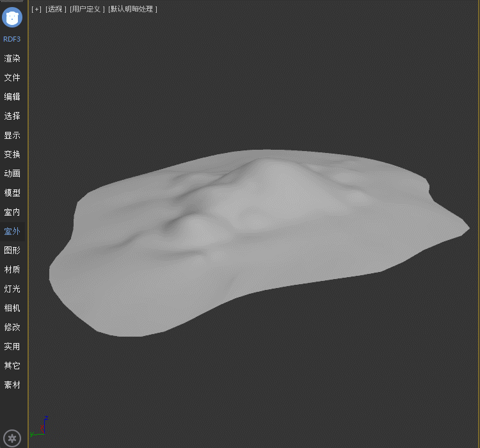Open the 室内 tools menu
Image resolution: width=480 pixels, height=448 pixels.
pos(12,212)
